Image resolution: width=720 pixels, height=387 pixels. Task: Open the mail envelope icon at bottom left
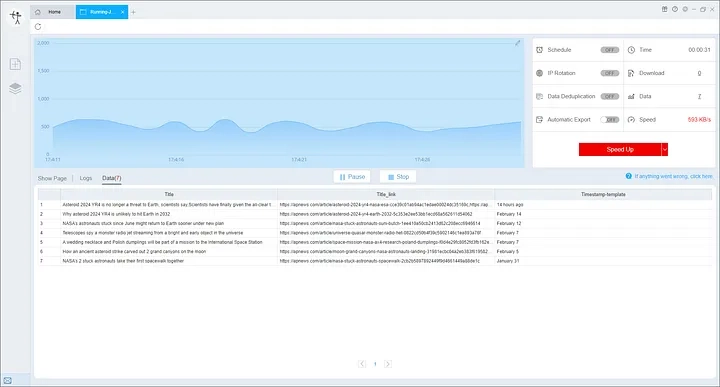click(8, 381)
